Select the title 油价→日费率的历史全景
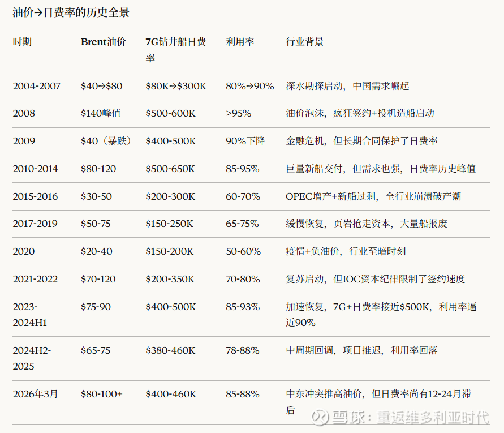504x433 pixels. pyautogui.click(x=71, y=12)
